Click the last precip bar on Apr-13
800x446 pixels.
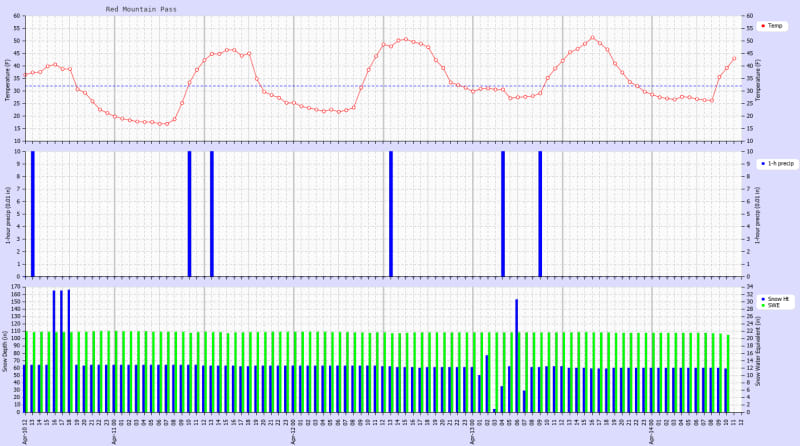[540, 214]
